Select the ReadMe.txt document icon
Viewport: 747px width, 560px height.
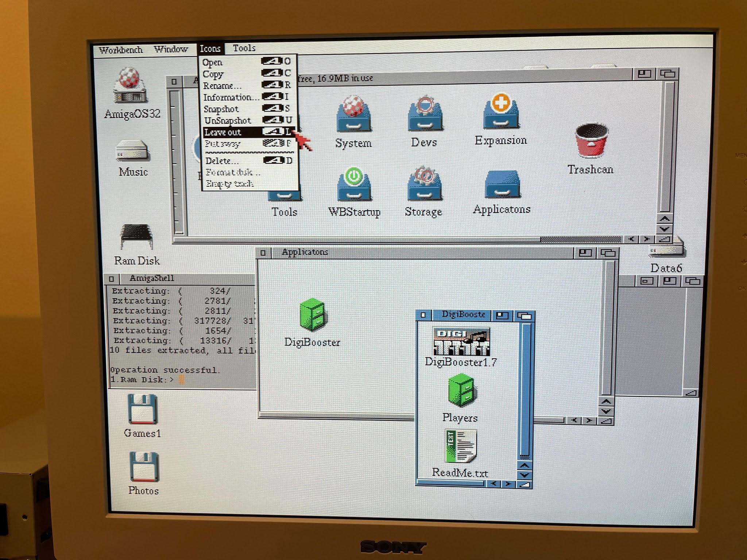tap(460, 446)
